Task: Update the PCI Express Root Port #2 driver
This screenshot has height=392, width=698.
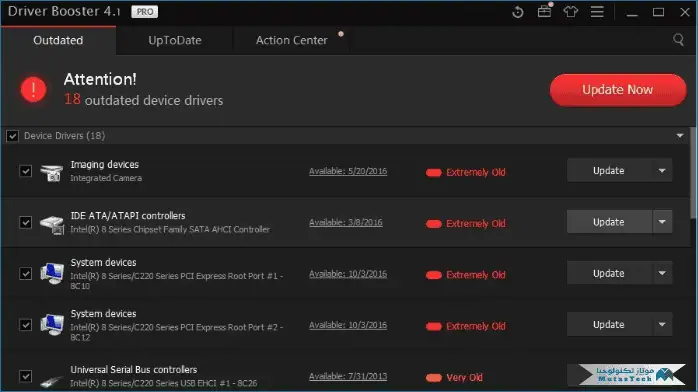Action: (x=609, y=324)
